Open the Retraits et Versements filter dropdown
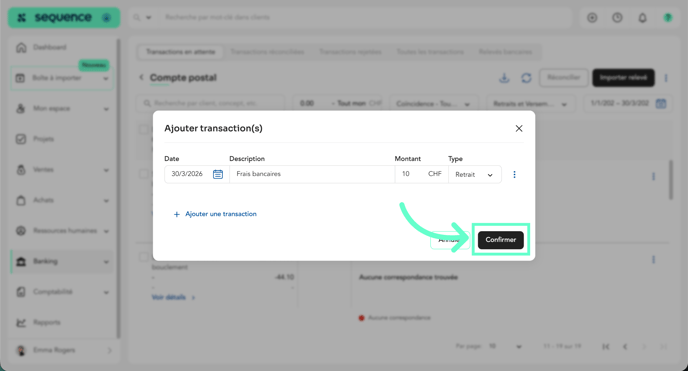688x371 pixels. click(x=530, y=104)
